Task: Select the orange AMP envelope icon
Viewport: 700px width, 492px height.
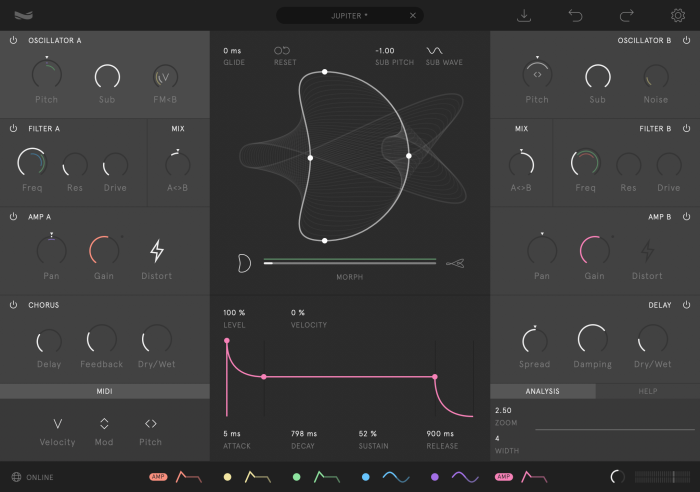Action: tap(189, 477)
